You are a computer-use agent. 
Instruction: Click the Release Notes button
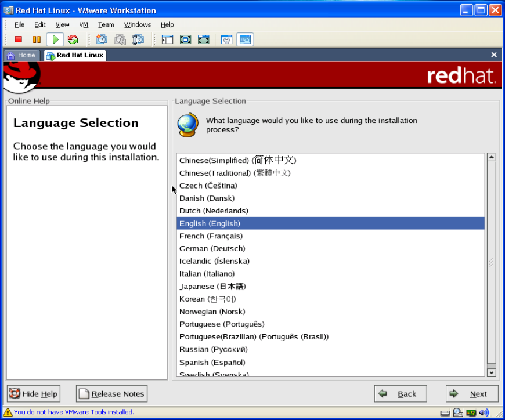point(111,394)
